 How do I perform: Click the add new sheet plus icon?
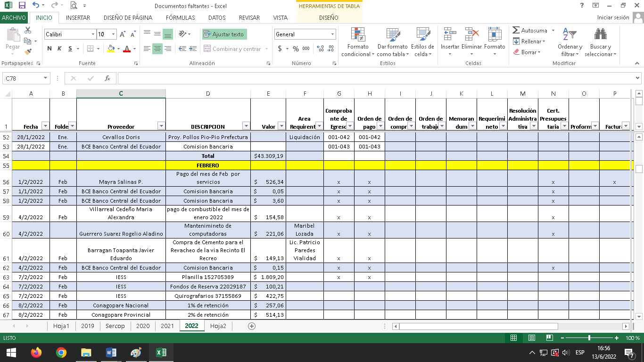click(252, 326)
